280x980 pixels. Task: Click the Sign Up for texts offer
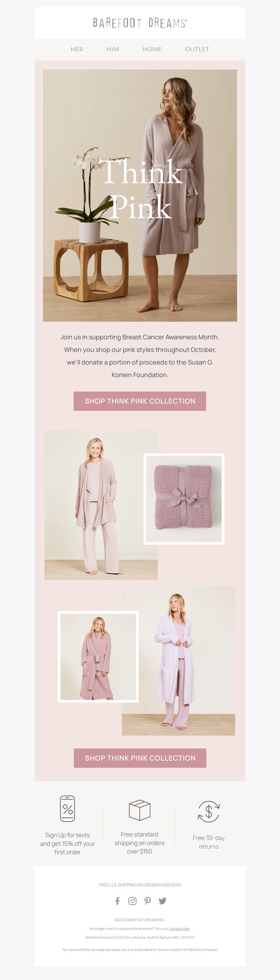click(68, 843)
